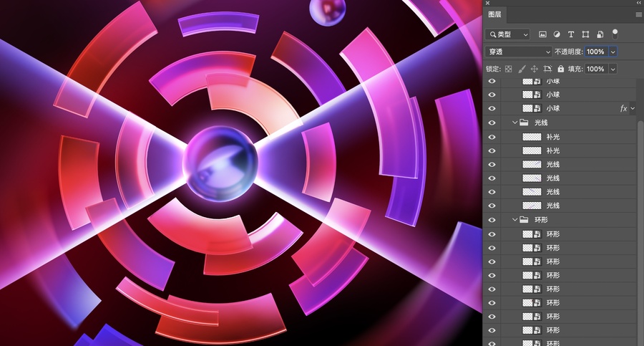The width and height of the screenshot is (644, 346).
Task: Collapse the 环形 group chevron
Action: click(x=514, y=220)
